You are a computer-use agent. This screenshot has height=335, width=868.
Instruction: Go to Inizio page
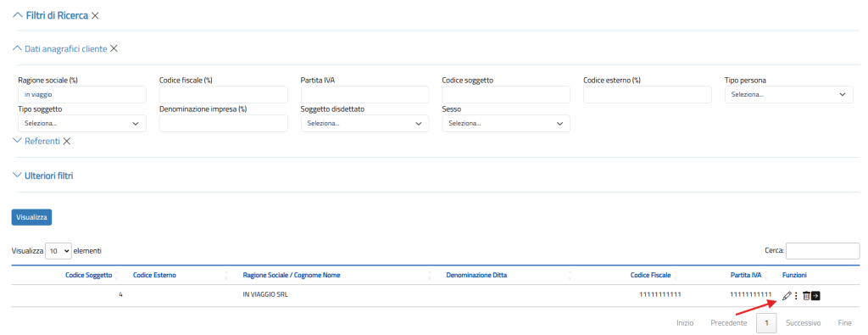[x=684, y=323]
